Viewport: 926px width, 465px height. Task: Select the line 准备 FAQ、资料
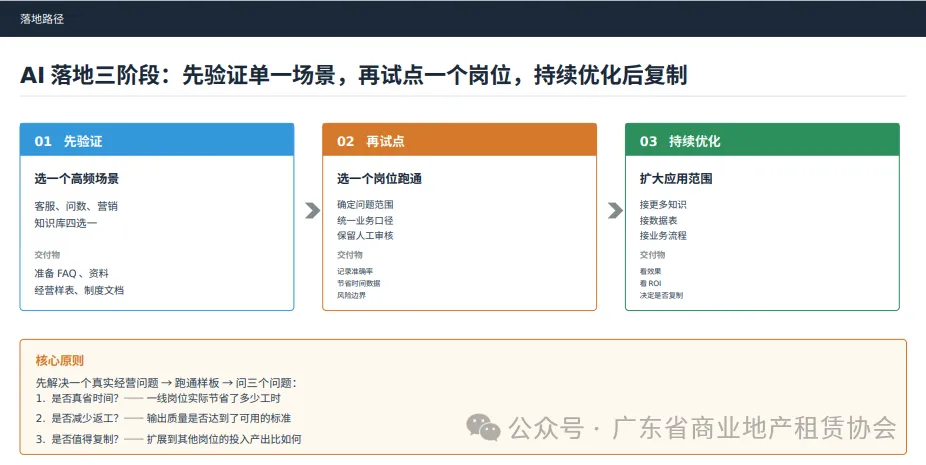(71, 274)
